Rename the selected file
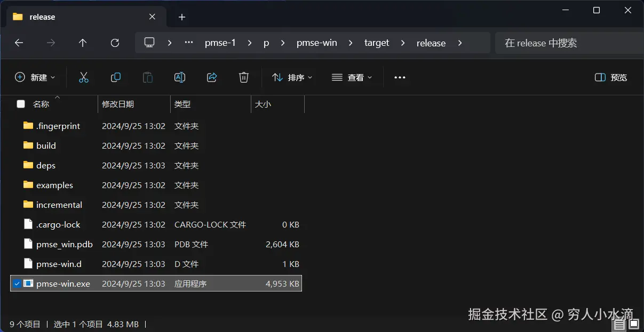 (180, 77)
